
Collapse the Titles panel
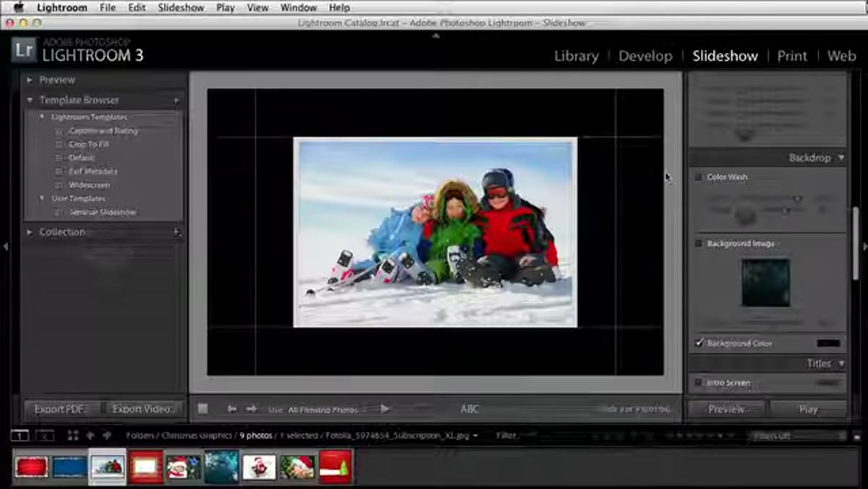pos(841,363)
